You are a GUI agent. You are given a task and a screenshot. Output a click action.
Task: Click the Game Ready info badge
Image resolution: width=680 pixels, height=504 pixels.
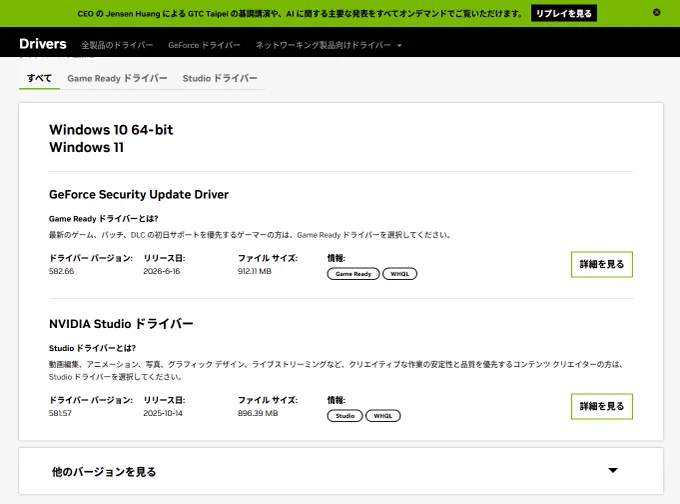(x=353, y=274)
